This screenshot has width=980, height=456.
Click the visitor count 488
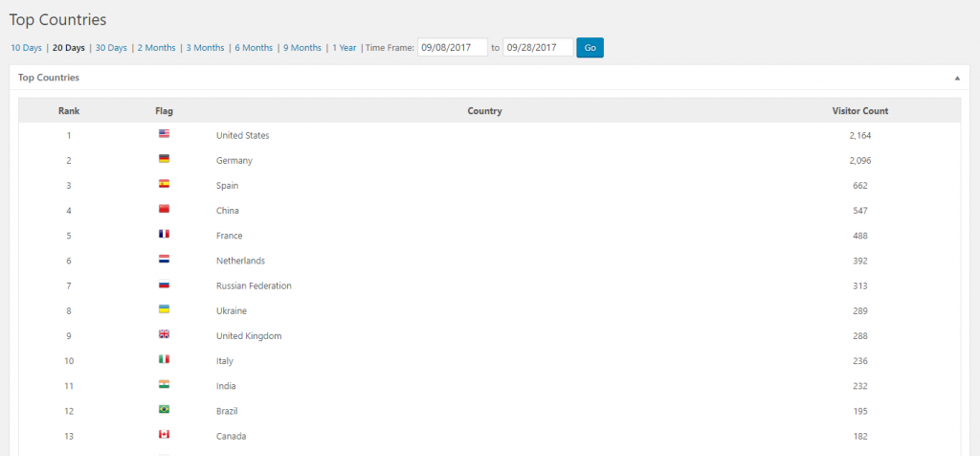[x=860, y=236]
